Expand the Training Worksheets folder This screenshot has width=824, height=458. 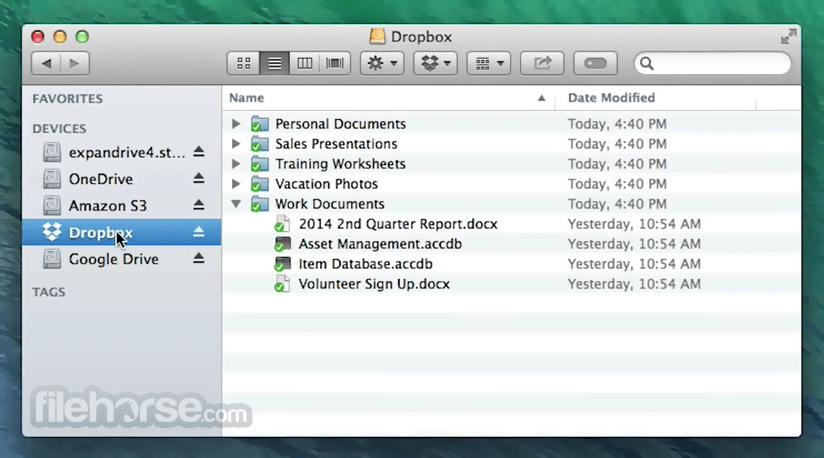[x=236, y=164]
